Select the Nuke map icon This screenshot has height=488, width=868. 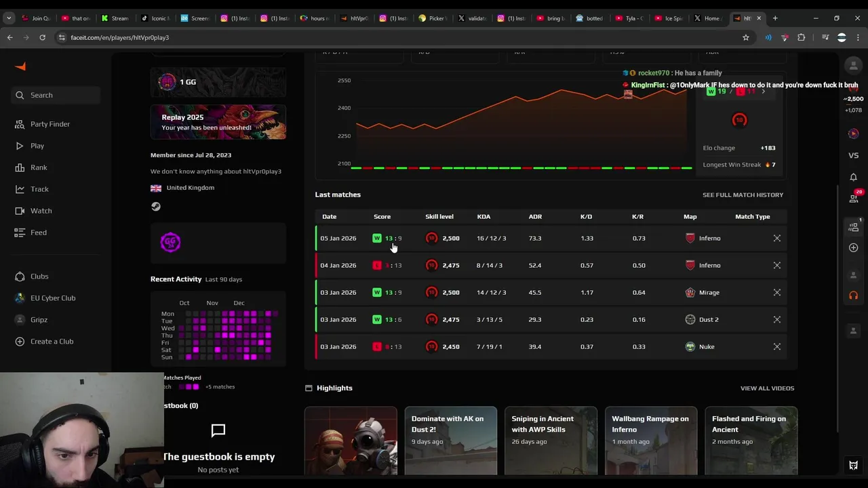(x=690, y=347)
